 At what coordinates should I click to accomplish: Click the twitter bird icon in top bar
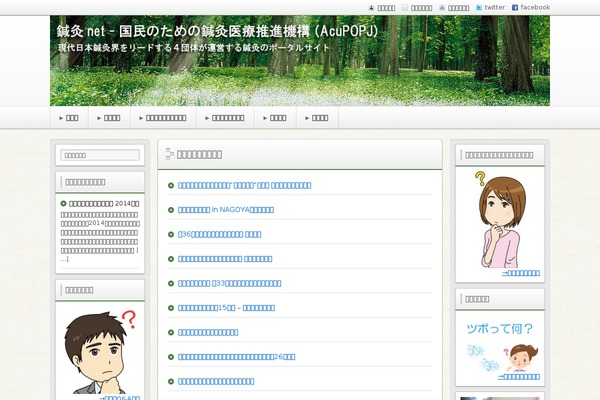479,8
